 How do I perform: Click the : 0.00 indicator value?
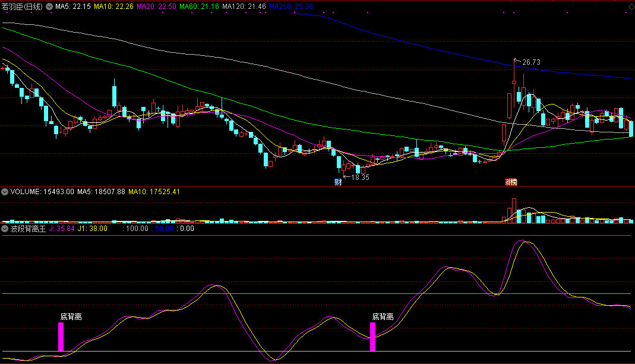click(x=185, y=229)
